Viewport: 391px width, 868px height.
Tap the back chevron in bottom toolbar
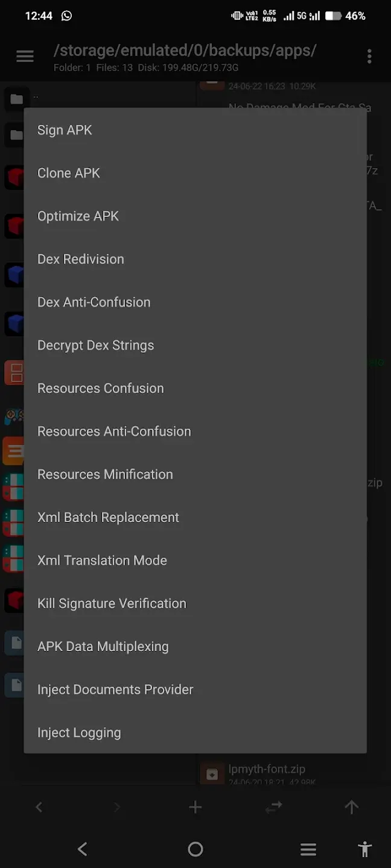click(39, 807)
